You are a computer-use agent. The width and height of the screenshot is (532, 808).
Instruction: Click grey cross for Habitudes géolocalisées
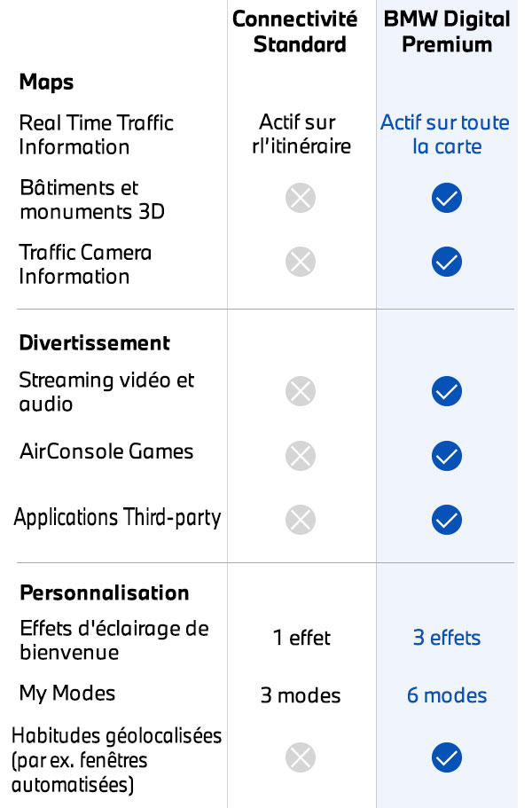pyautogui.click(x=301, y=757)
